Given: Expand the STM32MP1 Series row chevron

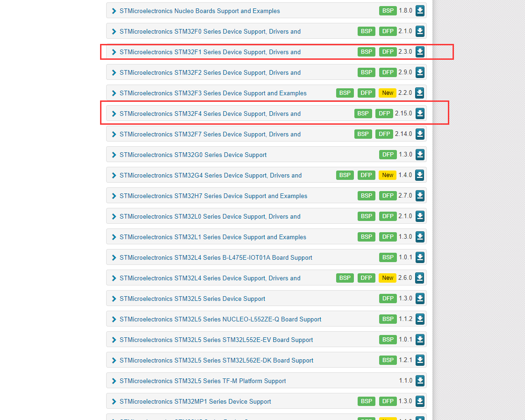Looking at the screenshot, I should pos(114,402).
